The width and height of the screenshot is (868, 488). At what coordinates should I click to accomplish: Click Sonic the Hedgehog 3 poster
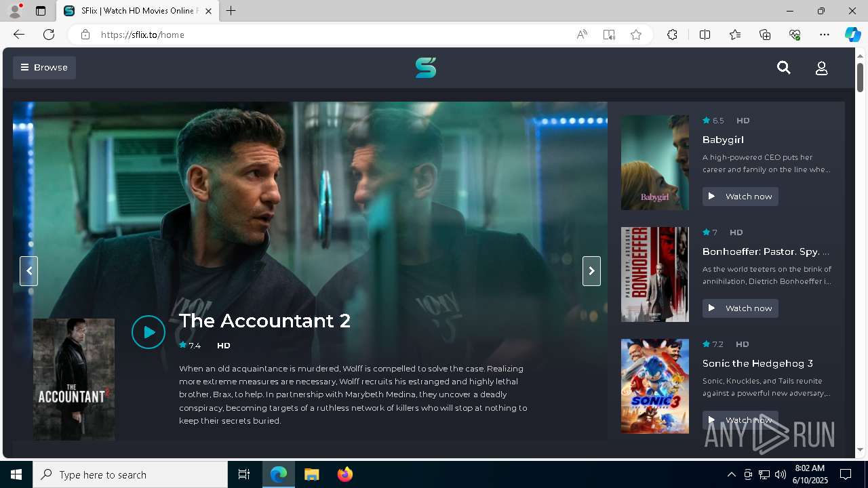(655, 386)
